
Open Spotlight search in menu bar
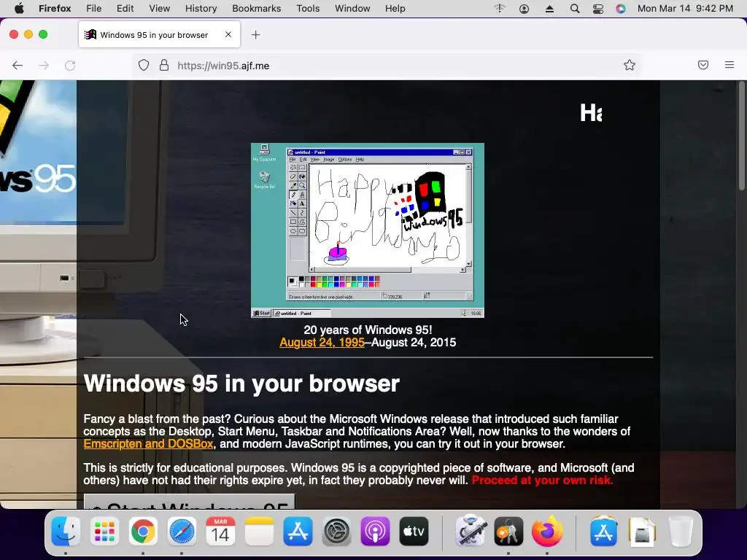click(x=575, y=9)
